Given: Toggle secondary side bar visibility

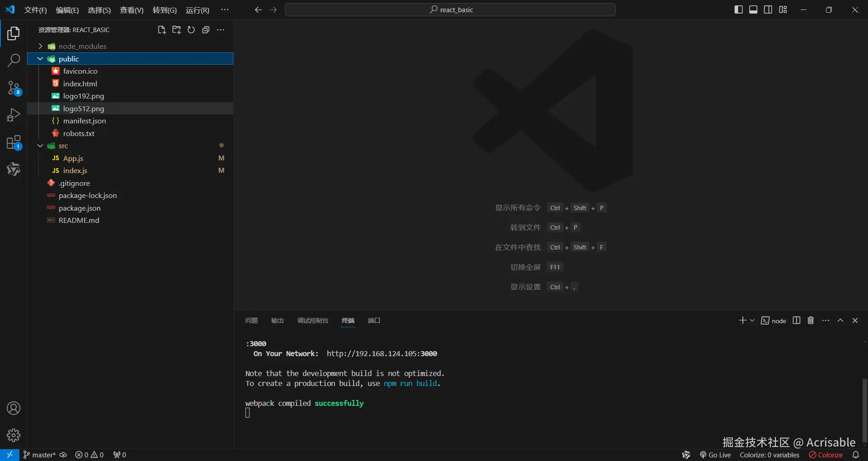Looking at the screenshot, I should [768, 10].
